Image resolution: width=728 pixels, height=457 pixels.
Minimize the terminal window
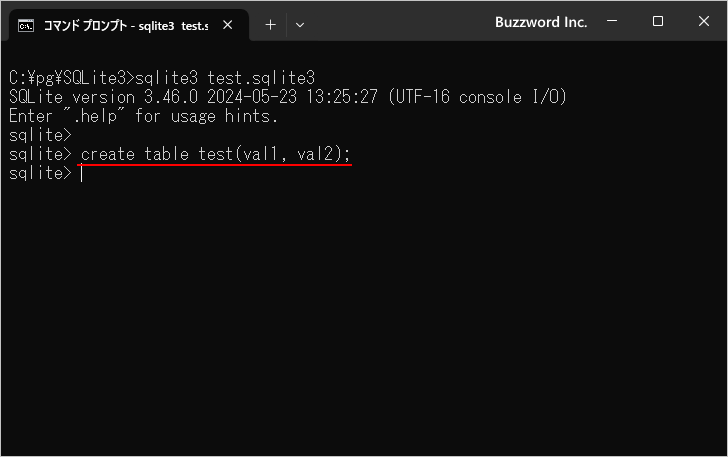[611, 22]
